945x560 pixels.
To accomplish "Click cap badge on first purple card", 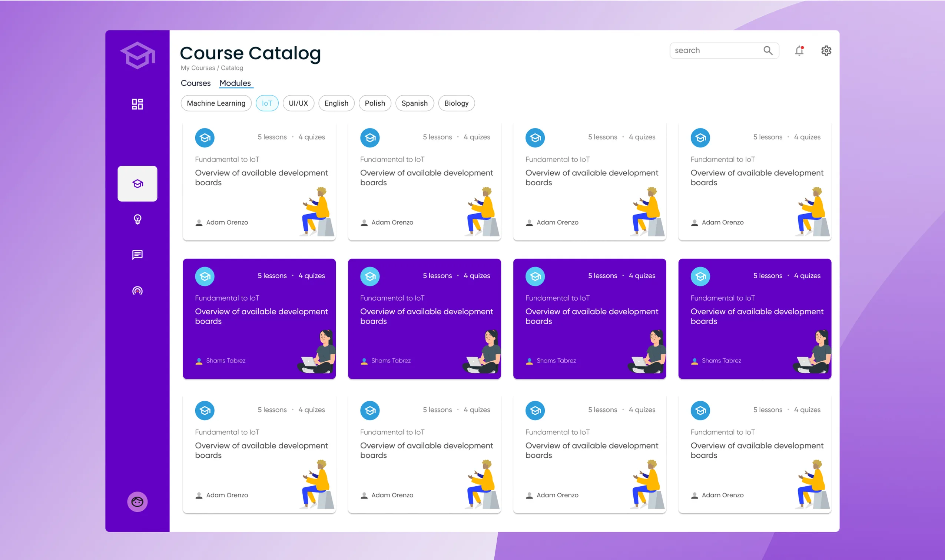I will click(205, 276).
